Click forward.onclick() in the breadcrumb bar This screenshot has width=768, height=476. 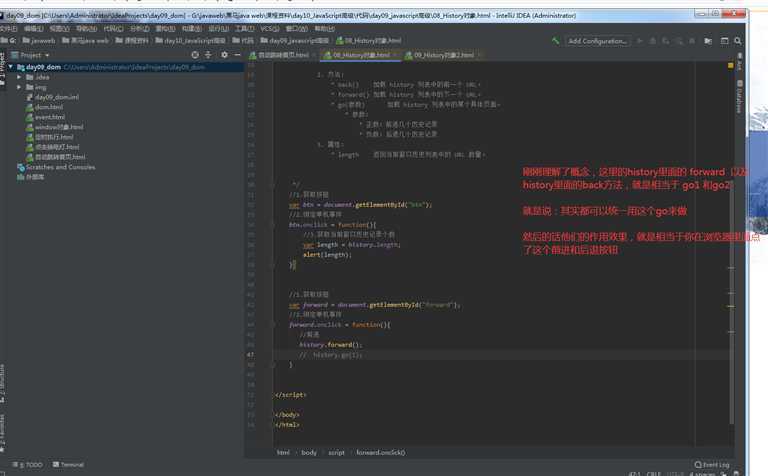[381, 452]
